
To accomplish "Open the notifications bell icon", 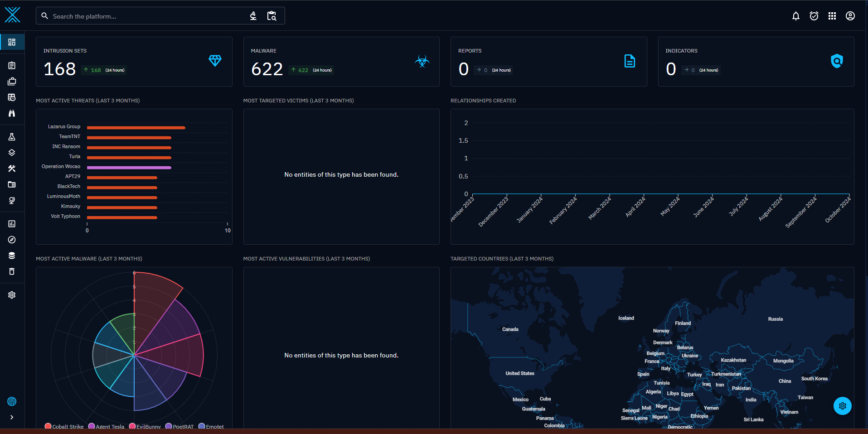I will point(796,16).
